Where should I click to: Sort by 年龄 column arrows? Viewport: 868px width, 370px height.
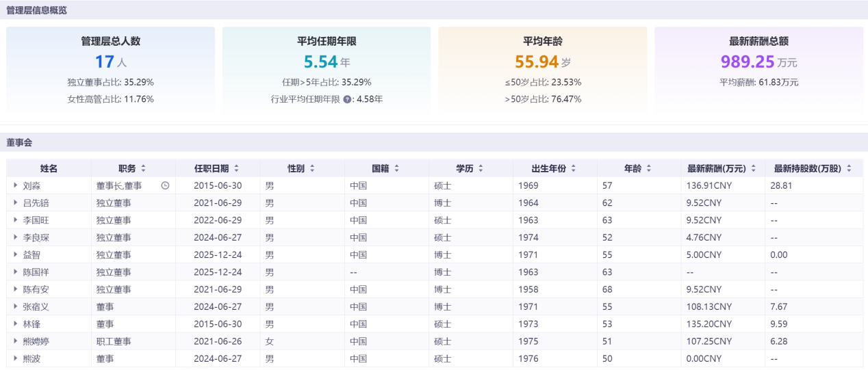tap(648, 168)
